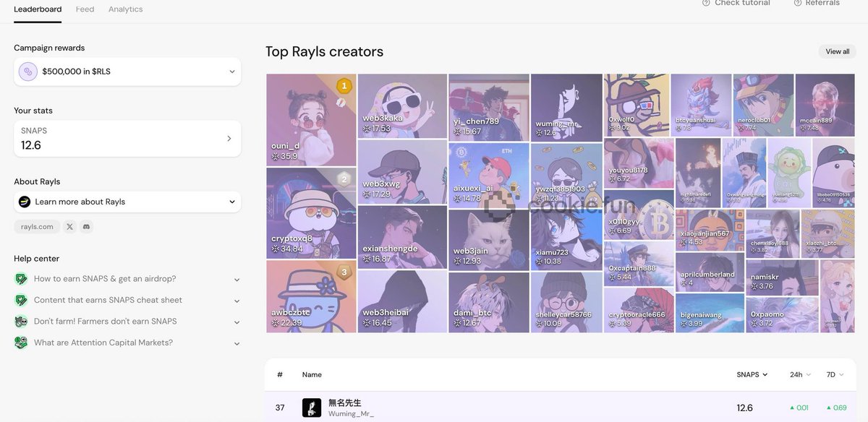Viewport: 868px width, 422px height.
Task: Open bigenaiwang creator tile
Action: (x=710, y=313)
